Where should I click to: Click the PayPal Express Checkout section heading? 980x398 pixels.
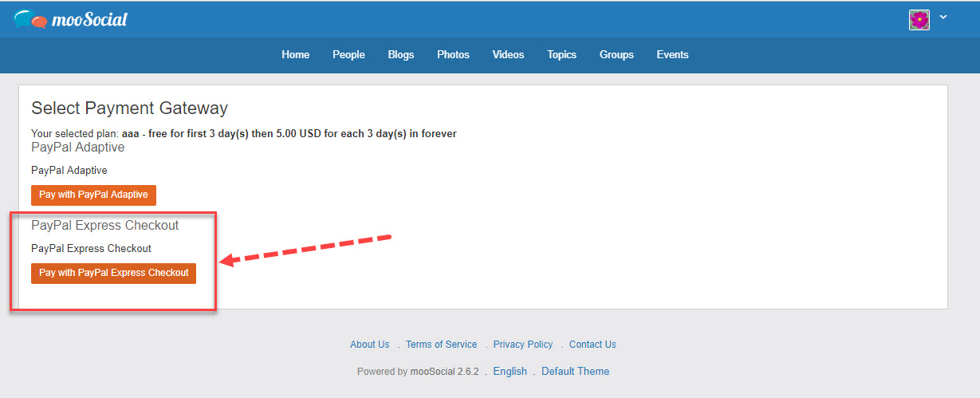coord(104,226)
